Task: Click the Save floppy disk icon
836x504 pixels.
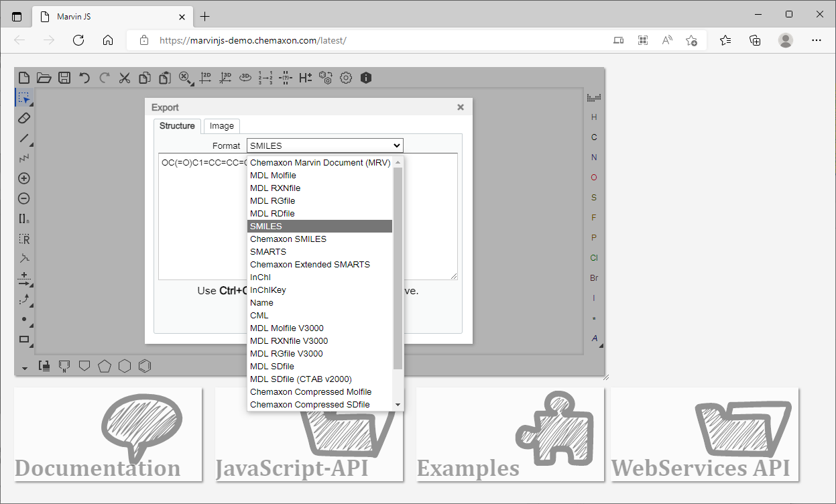Action: click(64, 78)
